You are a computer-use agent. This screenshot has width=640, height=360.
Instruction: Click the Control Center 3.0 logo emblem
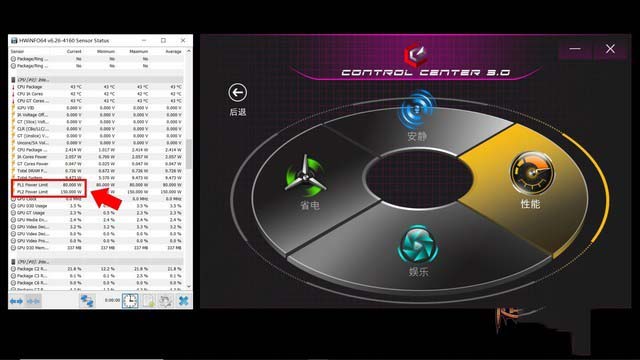tap(416, 55)
